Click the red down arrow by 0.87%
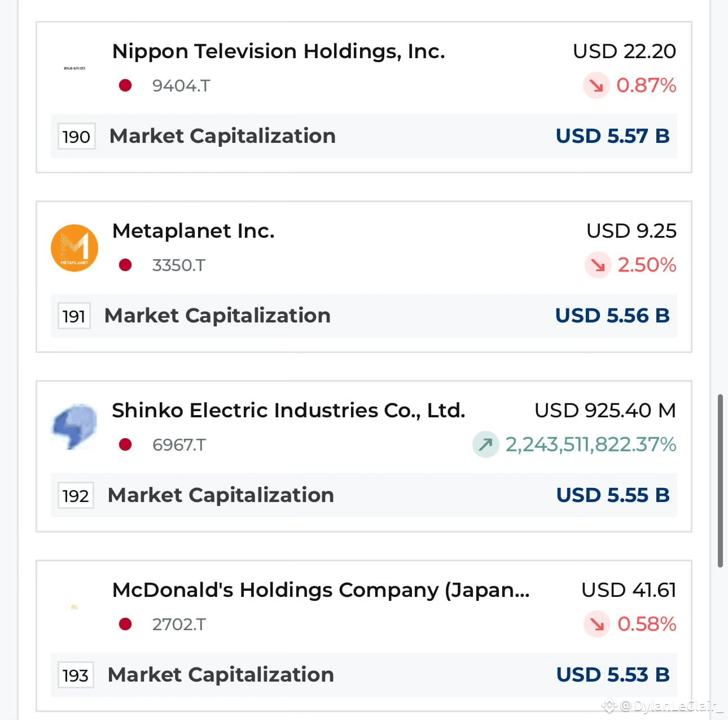 tap(596, 85)
